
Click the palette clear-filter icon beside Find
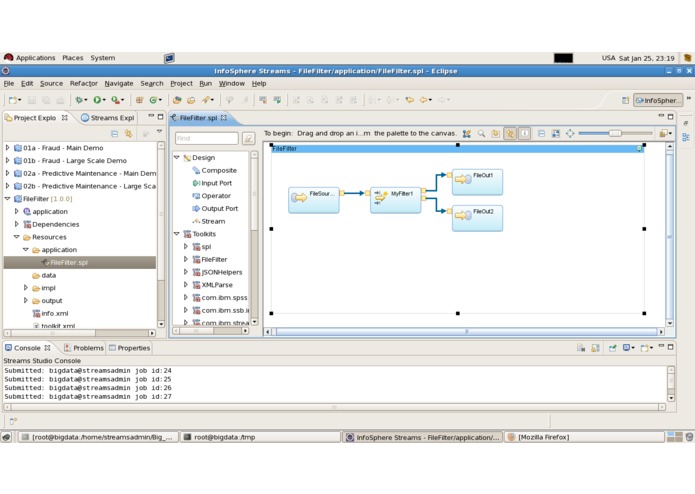pyautogui.click(x=249, y=139)
